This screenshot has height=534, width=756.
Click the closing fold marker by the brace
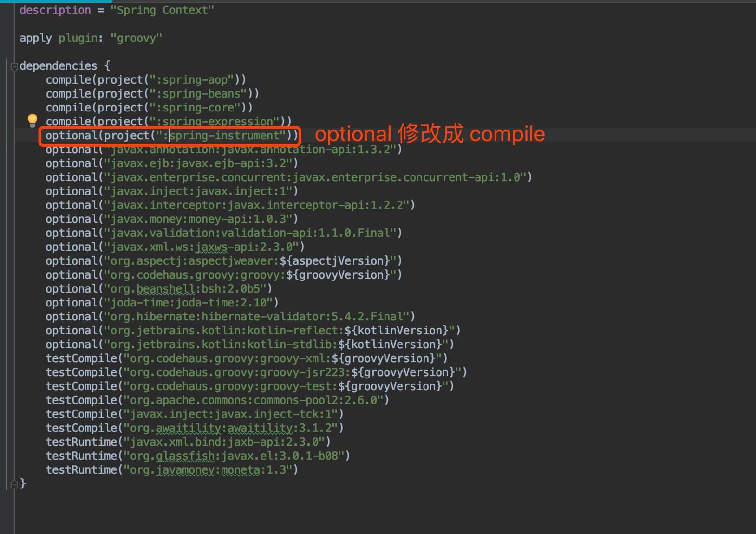[x=14, y=484]
